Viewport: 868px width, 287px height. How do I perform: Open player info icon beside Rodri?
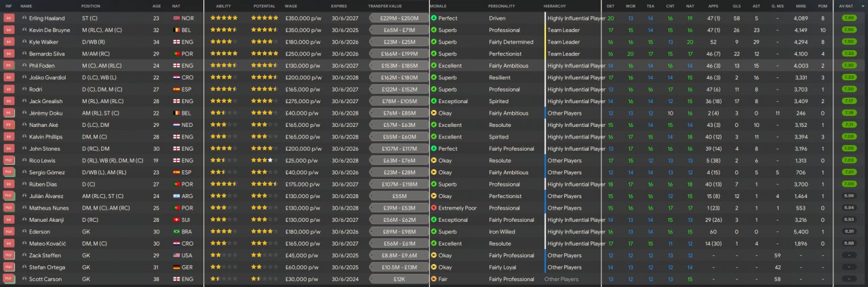[x=24, y=90]
